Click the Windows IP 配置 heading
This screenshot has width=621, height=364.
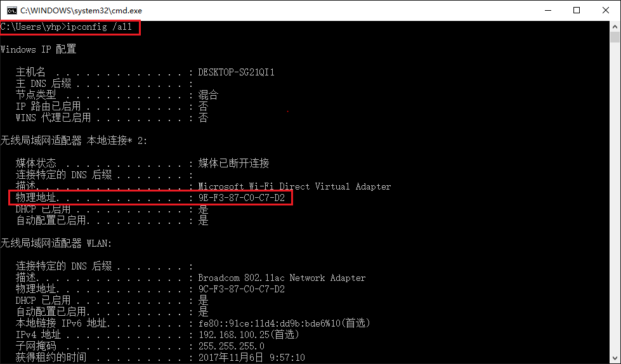point(39,49)
